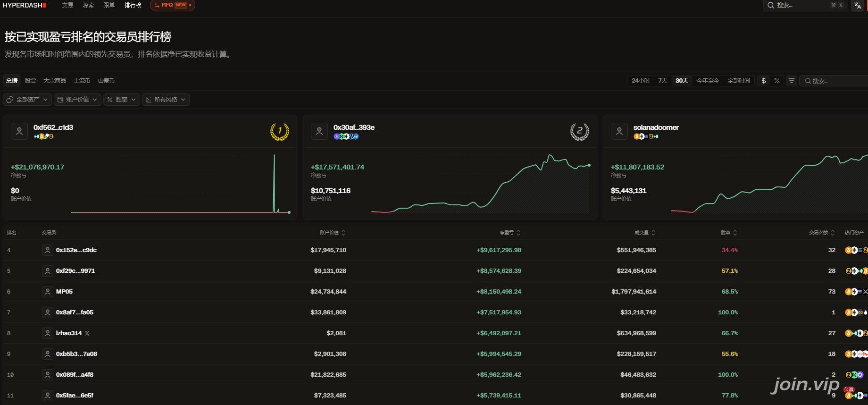Image resolution: width=868 pixels, height=405 pixels.
Task: Click avatar icon of 0x30af...393e card
Action: coord(319,131)
